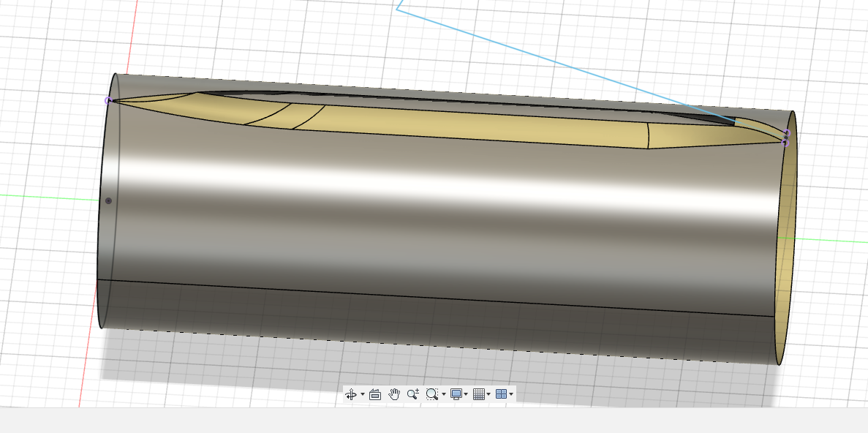Click the Grid and Snaps icon
This screenshot has width=868, height=433.
point(479,394)
